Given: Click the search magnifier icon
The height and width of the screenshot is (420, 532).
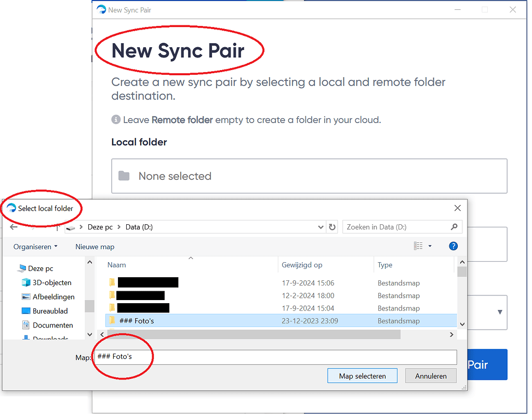Looking at the screenshot, I should pos(454,227).
